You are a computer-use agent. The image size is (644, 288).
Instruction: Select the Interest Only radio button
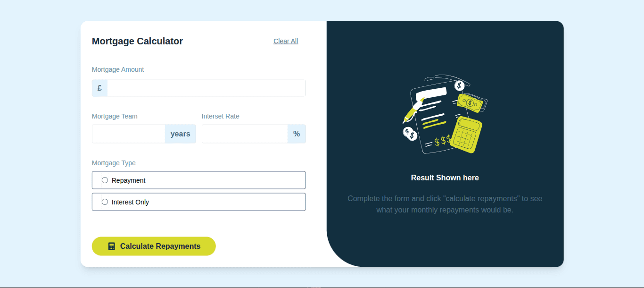tap(105, 202)
